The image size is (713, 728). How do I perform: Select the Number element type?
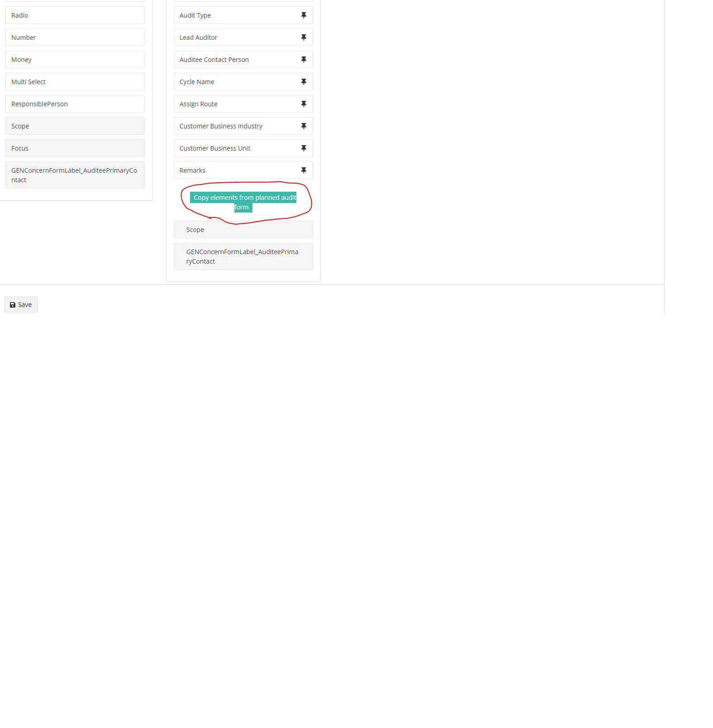click(75, 38)
